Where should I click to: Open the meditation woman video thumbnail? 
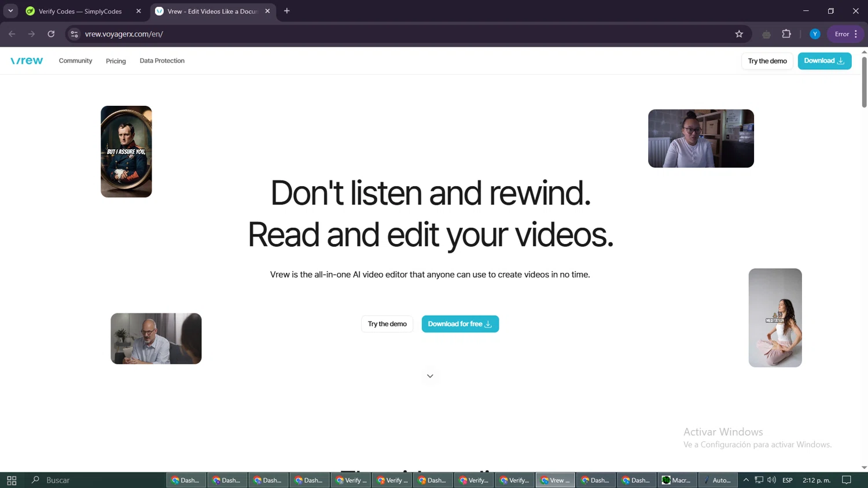point(775,317)
